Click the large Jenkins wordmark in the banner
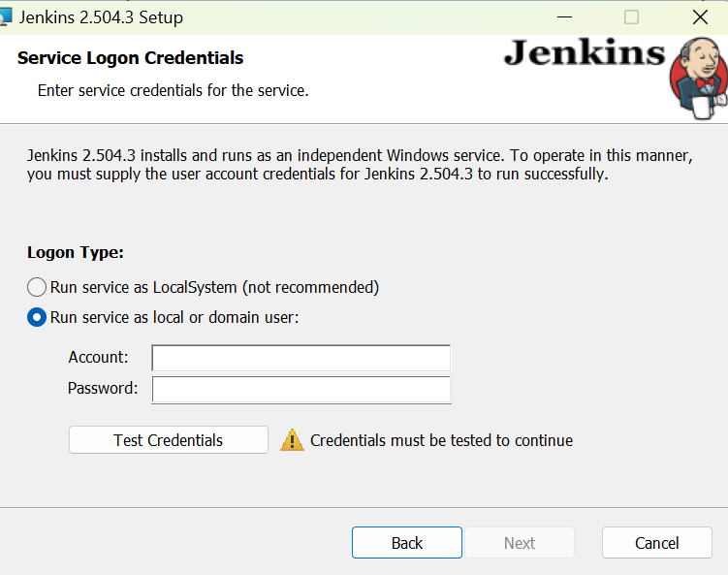Image resolution: width=728 pixels, height=575 pixels. coord(585,52)
